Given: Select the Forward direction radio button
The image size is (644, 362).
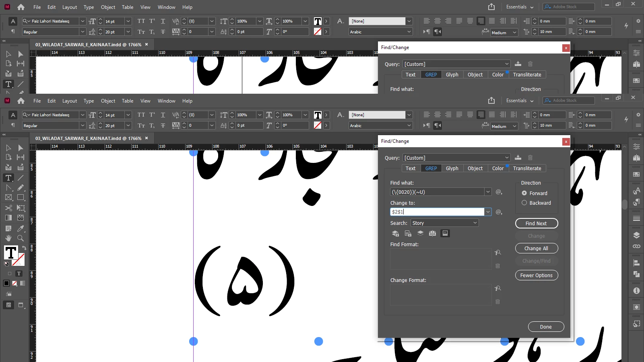Looking at the screenshot, I should click(524, 193).
